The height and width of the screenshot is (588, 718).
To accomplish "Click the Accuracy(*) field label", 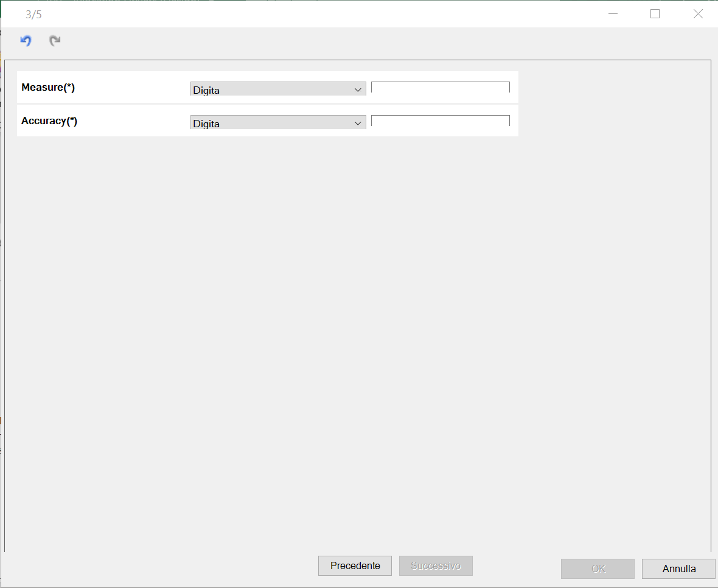I will tap(49, 121).
